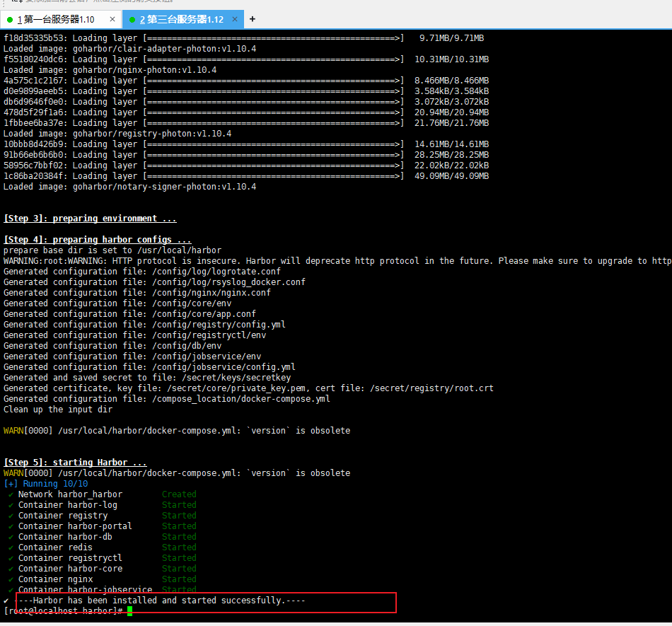The width and height of the screenshot is (672, 626).
Task: Click path /config/log/rsyslog_docker.conf
Action: click(x=229, y=282)
